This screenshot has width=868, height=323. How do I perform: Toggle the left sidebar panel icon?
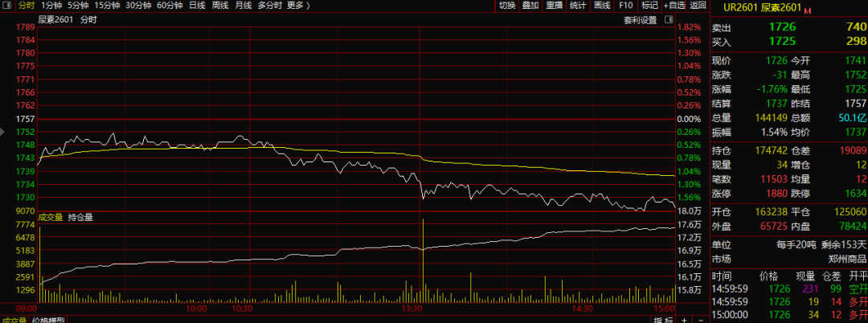[x=6, y=6]
